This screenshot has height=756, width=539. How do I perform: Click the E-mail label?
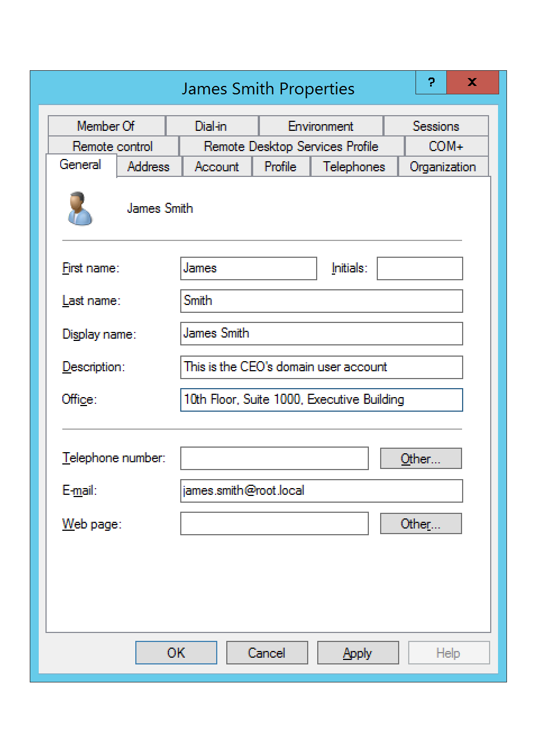pos(79,490)
